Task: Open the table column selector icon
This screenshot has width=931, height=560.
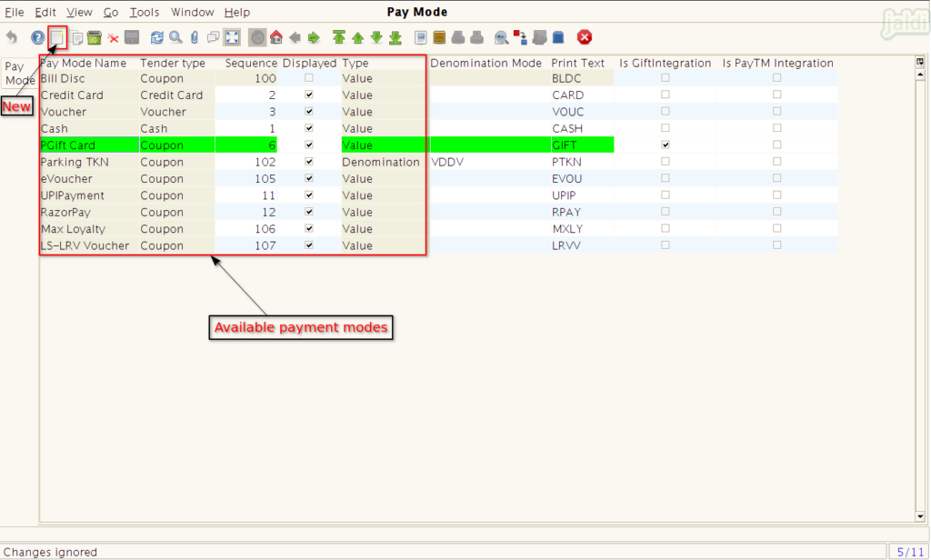Action: tap(920, 61)
